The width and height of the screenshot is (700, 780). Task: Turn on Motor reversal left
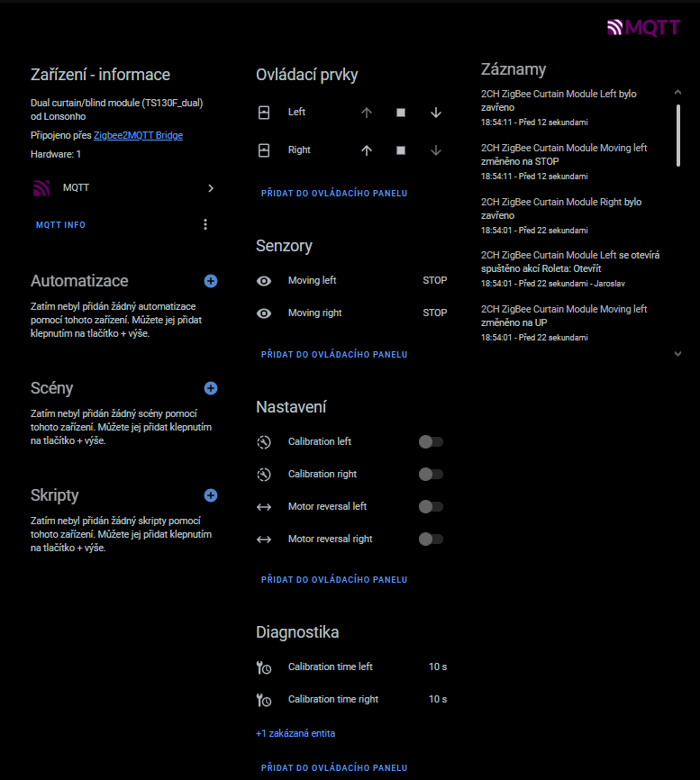[x=431, y=506]
